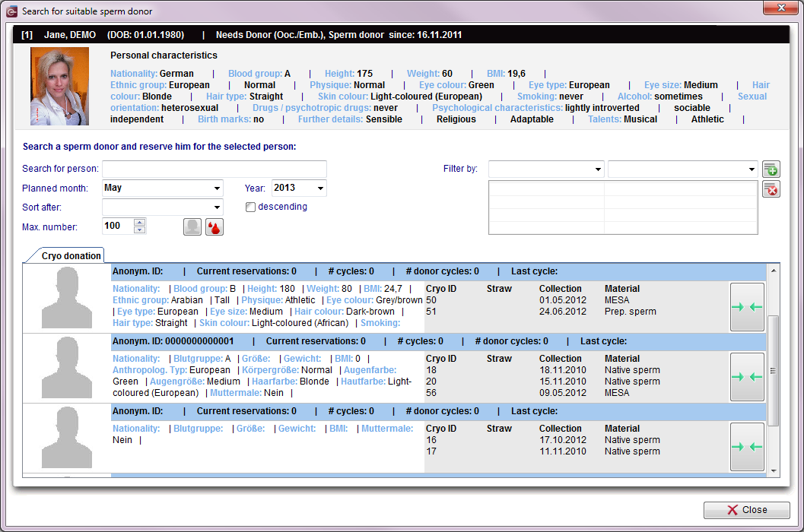
Task: Click the green add filter icon
Action: pyautogui.click(x=771, y=169)
